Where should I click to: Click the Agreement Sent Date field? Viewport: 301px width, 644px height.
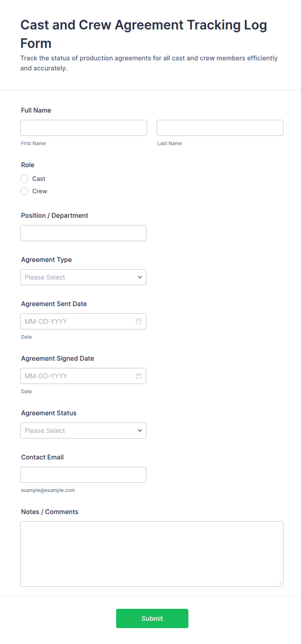(83, 322)
